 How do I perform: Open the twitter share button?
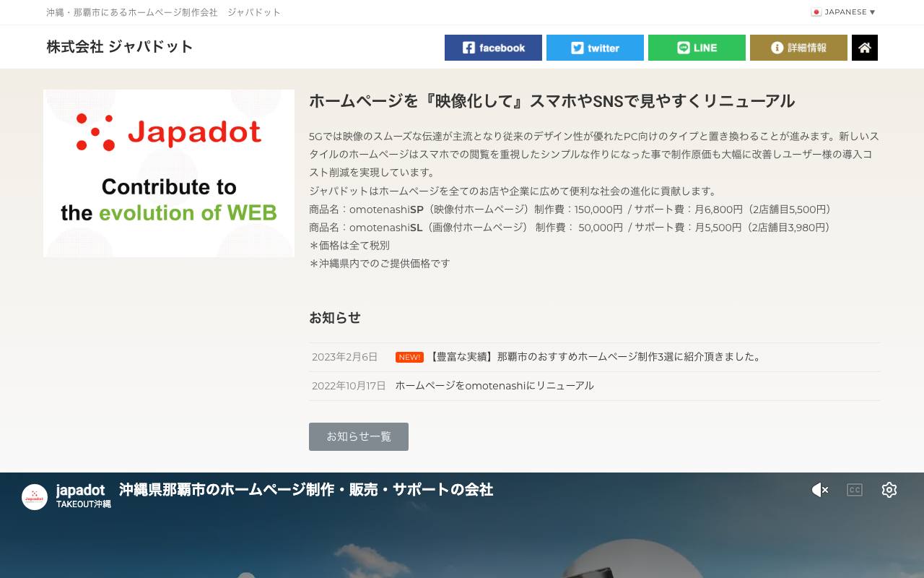pos(595,48)
